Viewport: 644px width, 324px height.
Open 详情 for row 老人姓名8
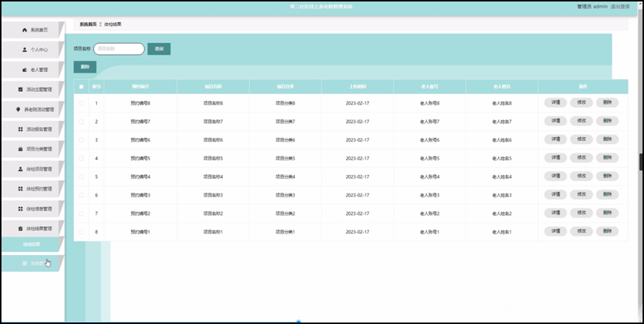556,102
